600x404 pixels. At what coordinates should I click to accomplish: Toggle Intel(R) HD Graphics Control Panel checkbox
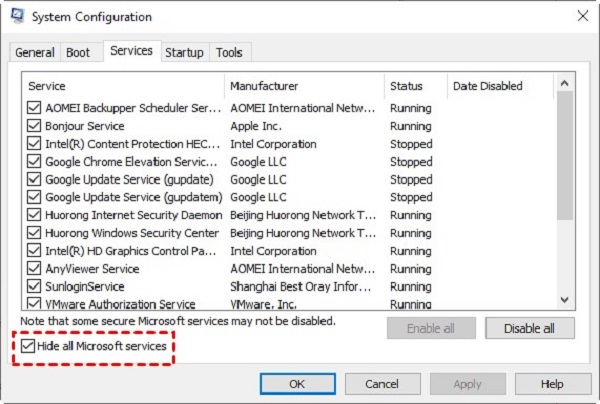(x=34, y=251)
